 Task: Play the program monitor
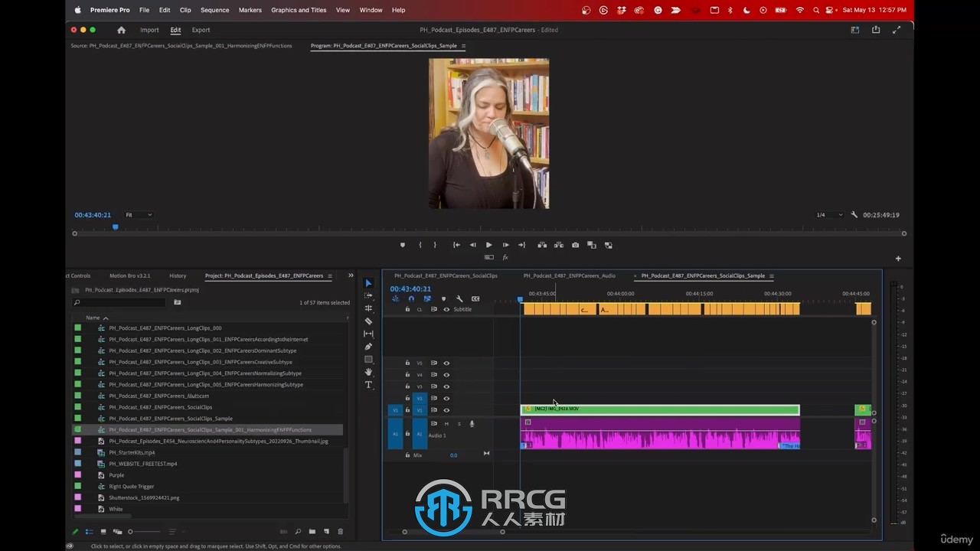[488, 245]
